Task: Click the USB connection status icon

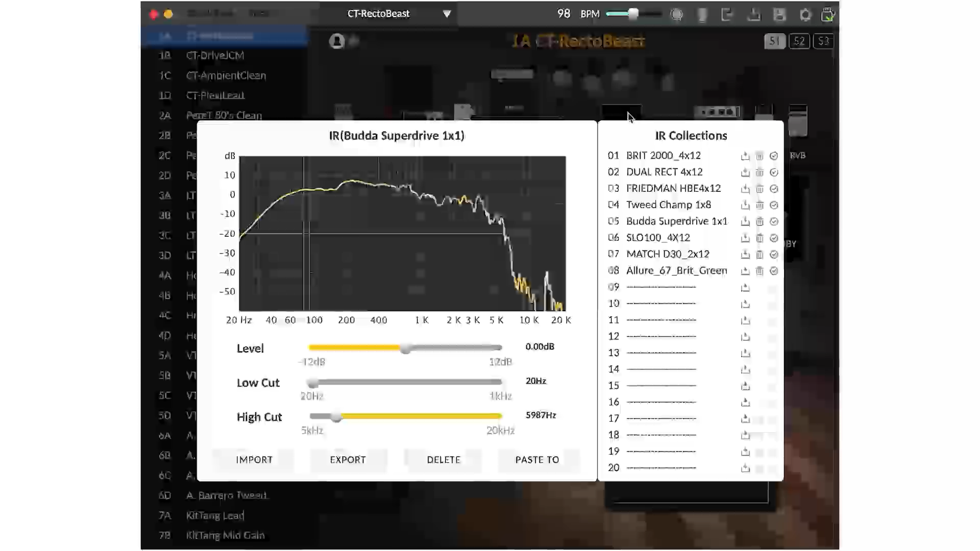Action: [827, 14]
